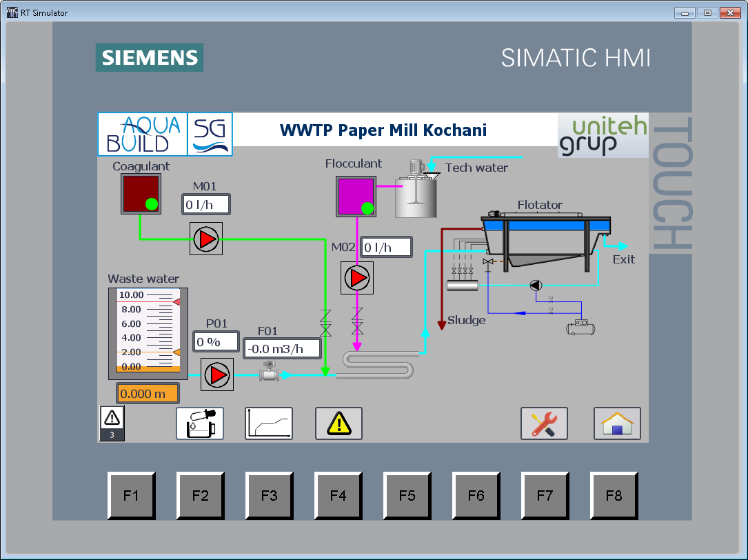Viewport: 748px width, 560px height.
Task: Click the Aqua Build logo
Action: (x=143, y=134)
